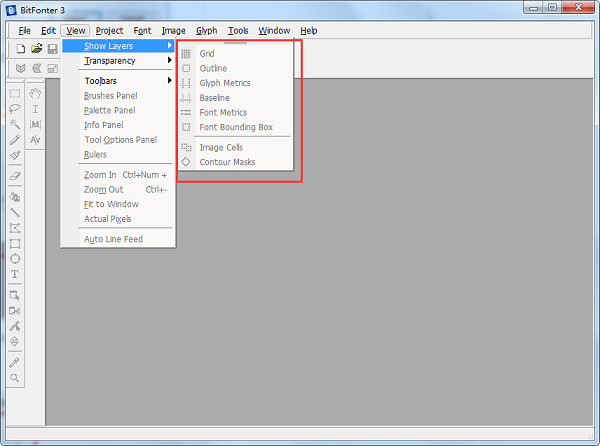Toggle the Baseline layer
Viewport: 600px width, 446px height.
(235, 98)
